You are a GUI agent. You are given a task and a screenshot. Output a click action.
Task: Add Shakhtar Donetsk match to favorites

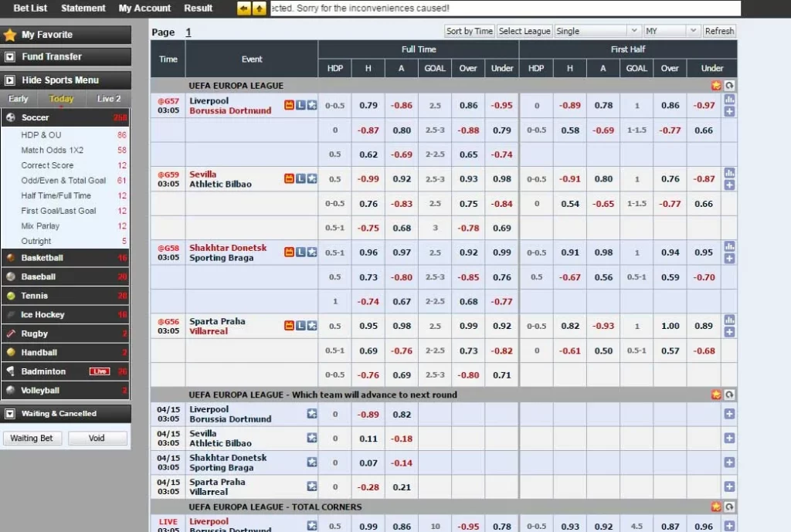point(312,252)
